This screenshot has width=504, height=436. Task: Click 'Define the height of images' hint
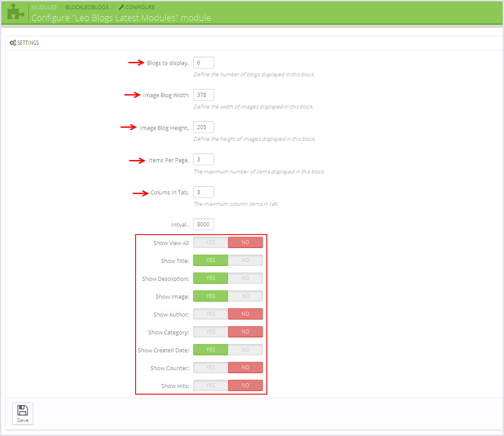pyautogui.click(x=255, y=139)
